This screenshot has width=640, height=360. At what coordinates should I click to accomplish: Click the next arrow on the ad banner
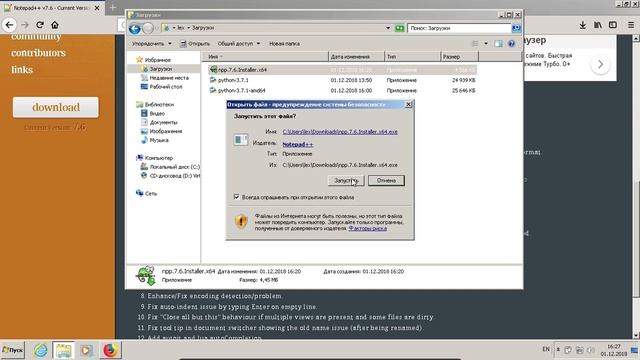(600, 64)
